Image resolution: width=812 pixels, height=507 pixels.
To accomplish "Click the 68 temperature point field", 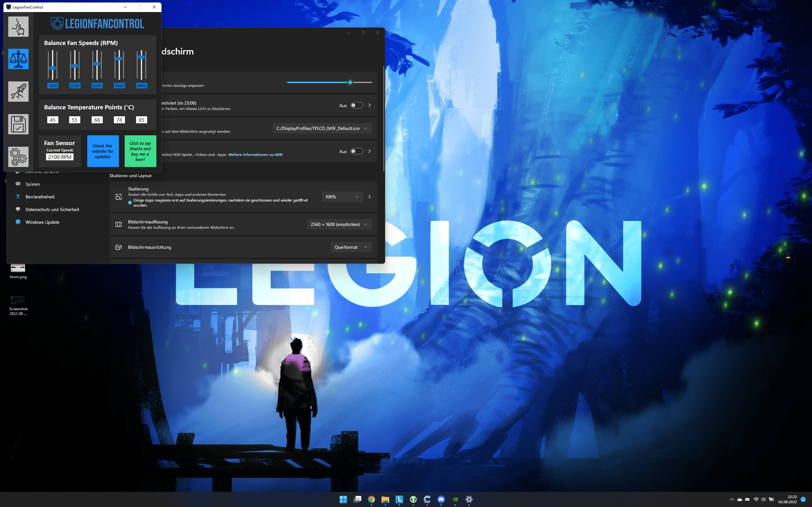I will (x=97, y=120).
